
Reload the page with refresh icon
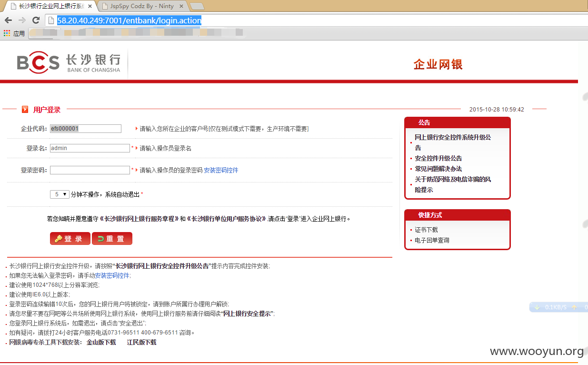(36, 20)
